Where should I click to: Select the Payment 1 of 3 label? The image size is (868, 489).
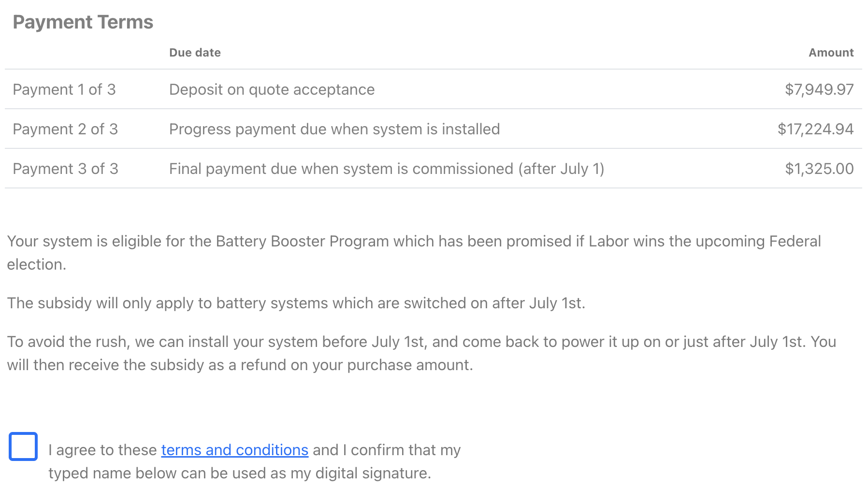[64, 89]
